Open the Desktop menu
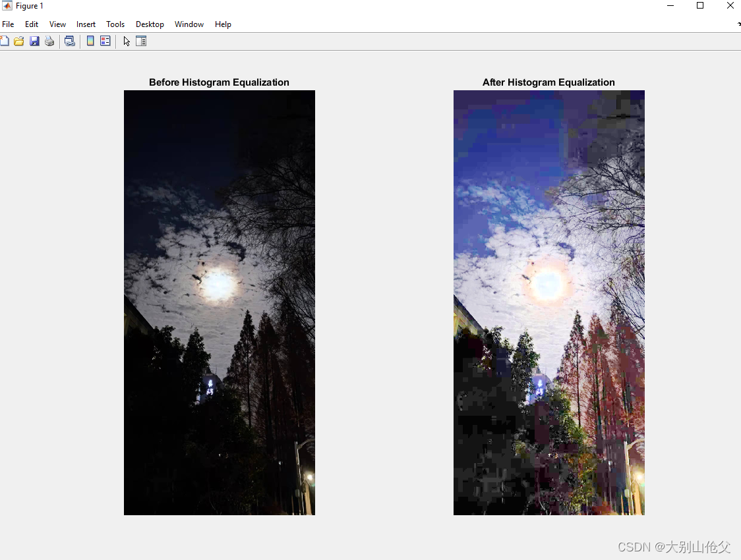Image resolution: width=741 pixels, height=560 pixels. coord(150,24)
